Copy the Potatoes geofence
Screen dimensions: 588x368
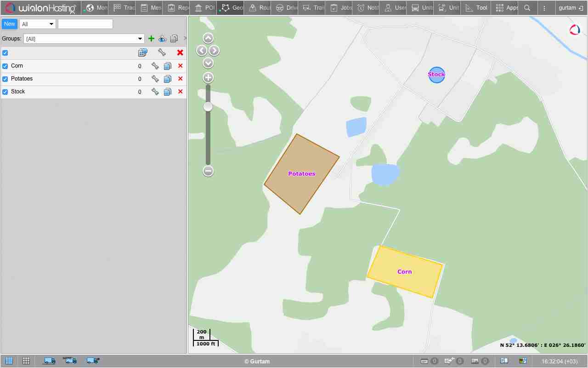(168, 79)
